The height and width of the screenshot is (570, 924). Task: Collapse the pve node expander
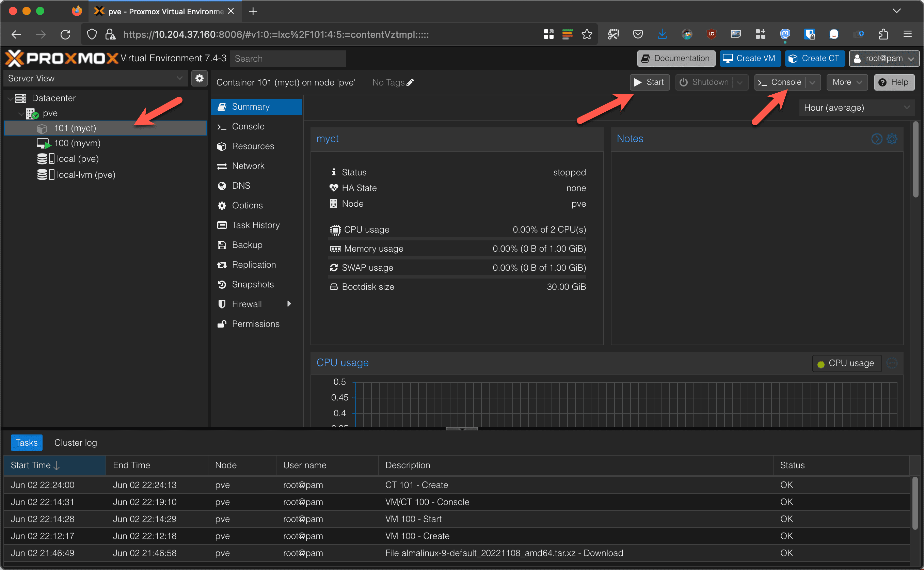(x=21, y=113)
